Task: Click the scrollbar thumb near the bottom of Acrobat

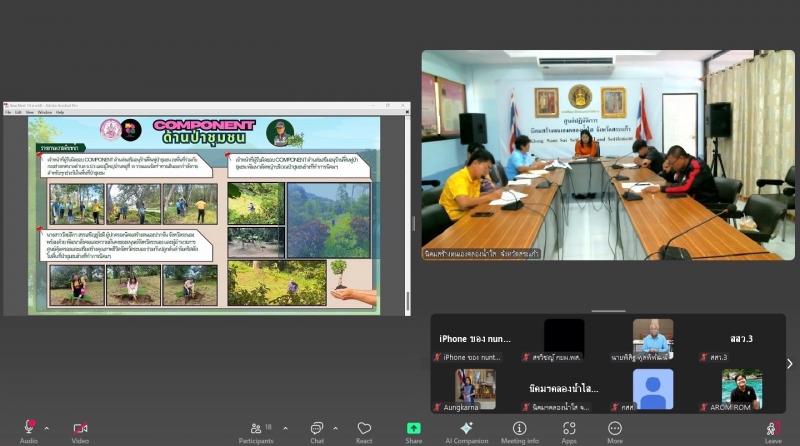Action: coord(408,301)
